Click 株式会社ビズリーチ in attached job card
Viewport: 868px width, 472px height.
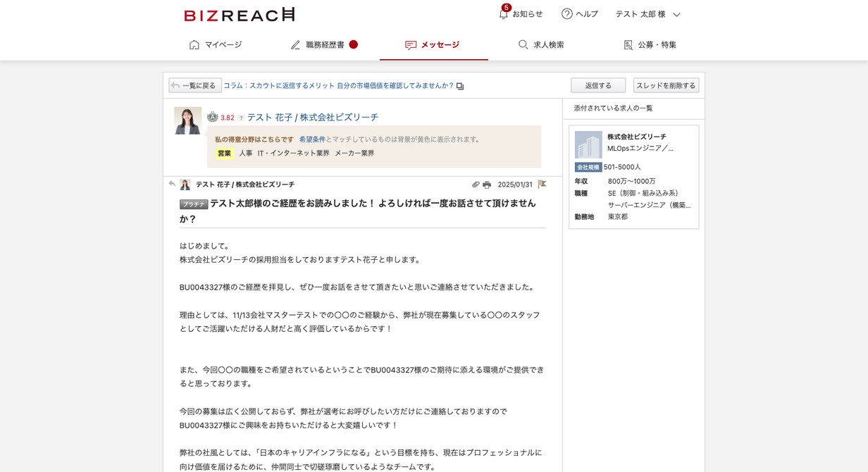click(637, 137)
